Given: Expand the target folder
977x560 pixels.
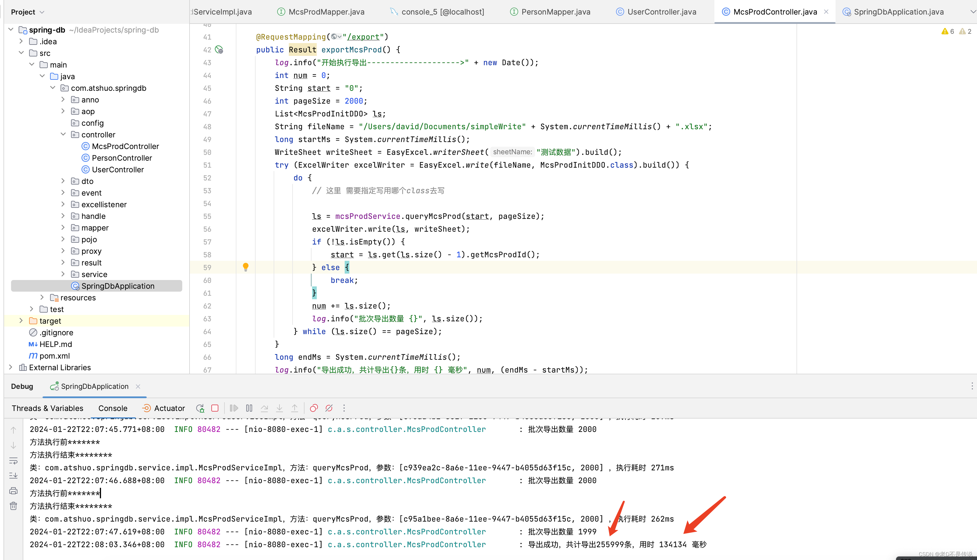Looking at the screenshot, I should point(21,321).
